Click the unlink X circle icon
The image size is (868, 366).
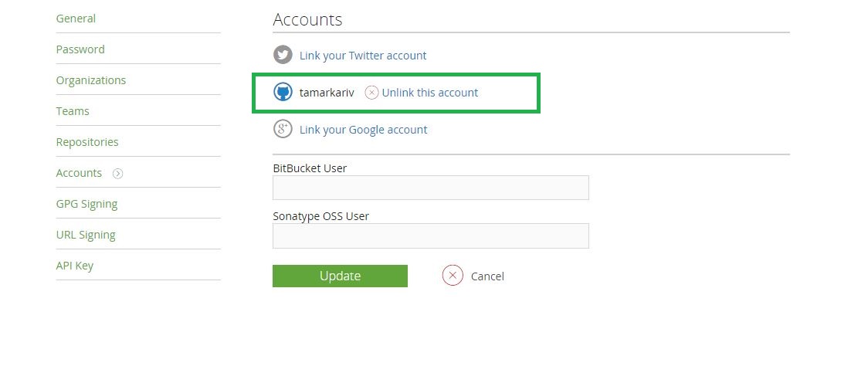click(371, 93)
